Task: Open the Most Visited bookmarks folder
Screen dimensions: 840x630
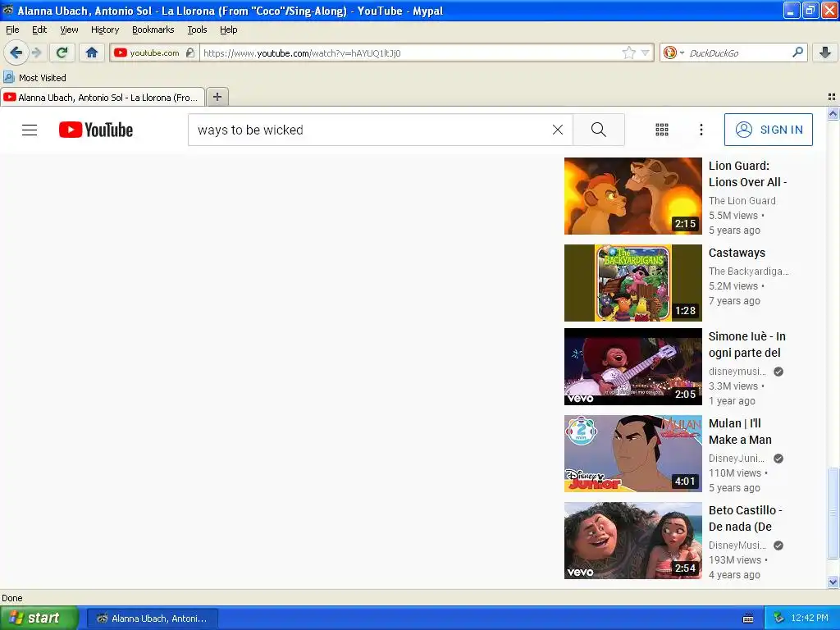Action: point(34,78)
